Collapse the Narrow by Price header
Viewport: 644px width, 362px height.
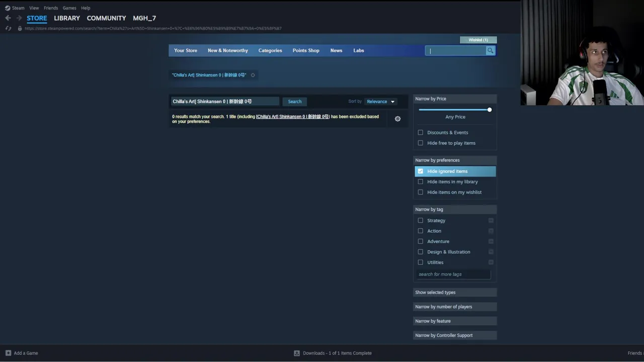[455, 99]
